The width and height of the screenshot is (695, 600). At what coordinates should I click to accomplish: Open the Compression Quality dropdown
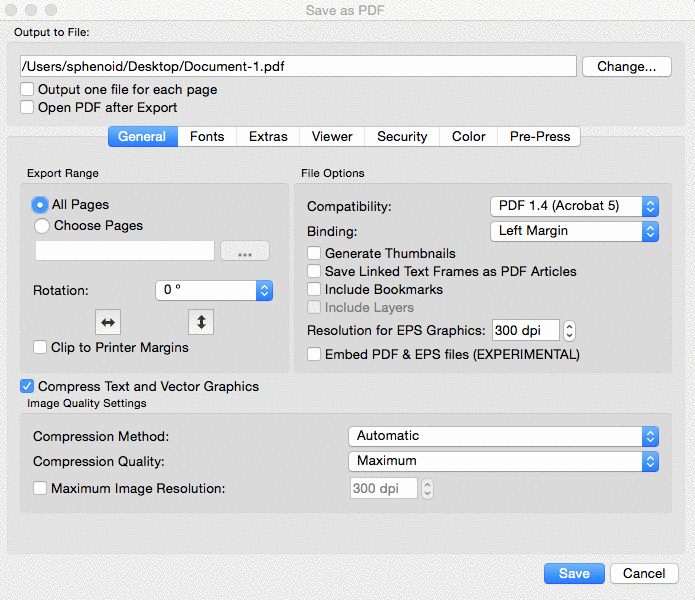point(502,461)
